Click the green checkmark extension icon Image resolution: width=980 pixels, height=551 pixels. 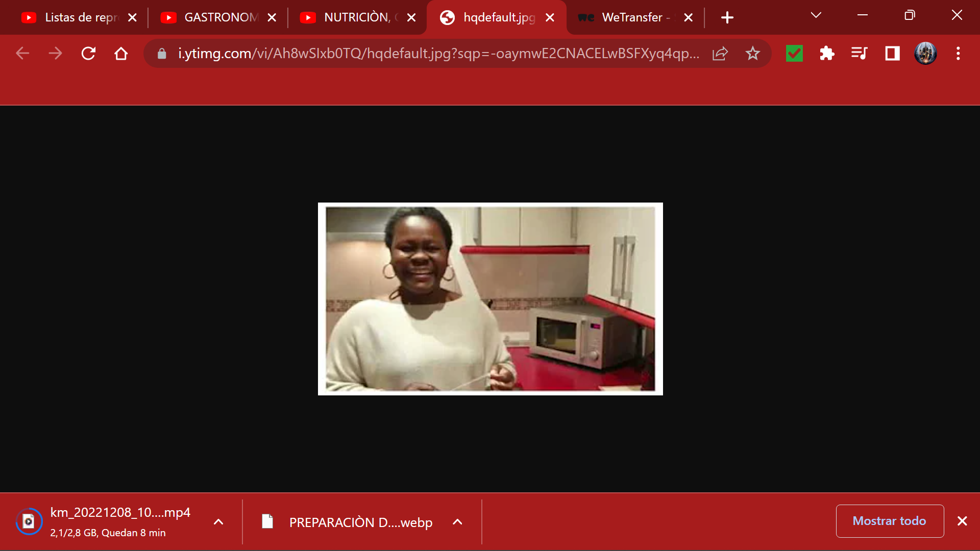pos(794,54)
